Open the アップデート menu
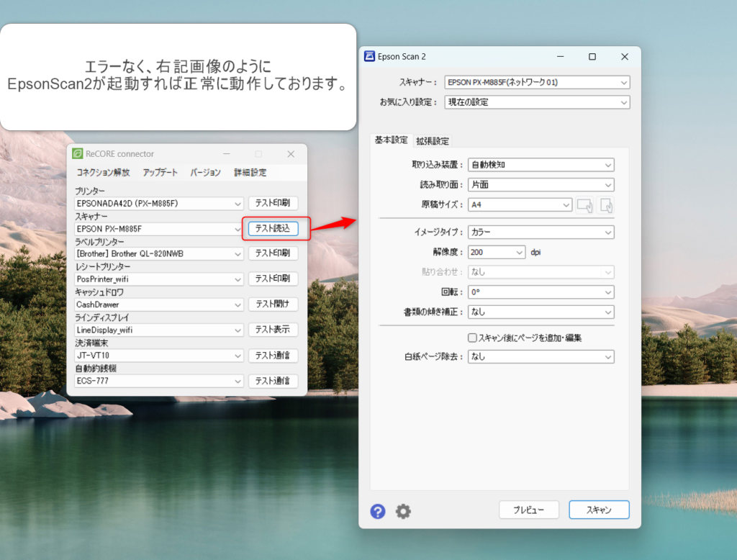737x560 pixels. (x=160, y=173)
